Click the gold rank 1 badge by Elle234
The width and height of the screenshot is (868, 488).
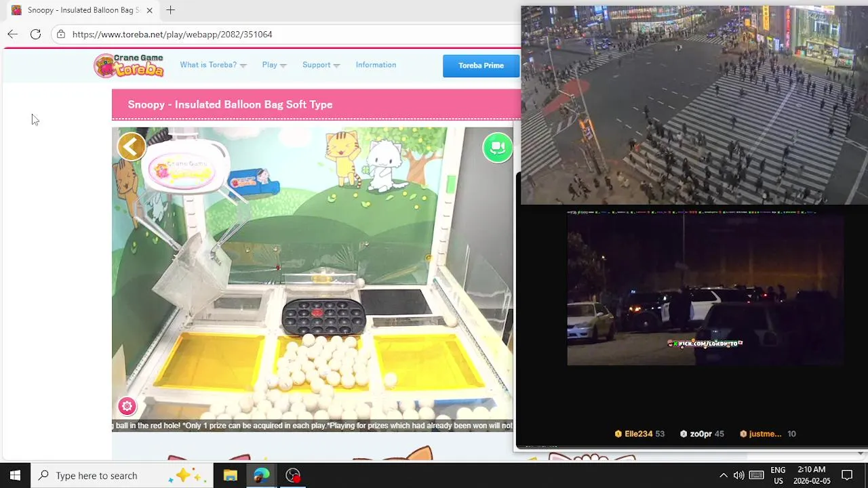pyautogui.click(x=618, y=434)
